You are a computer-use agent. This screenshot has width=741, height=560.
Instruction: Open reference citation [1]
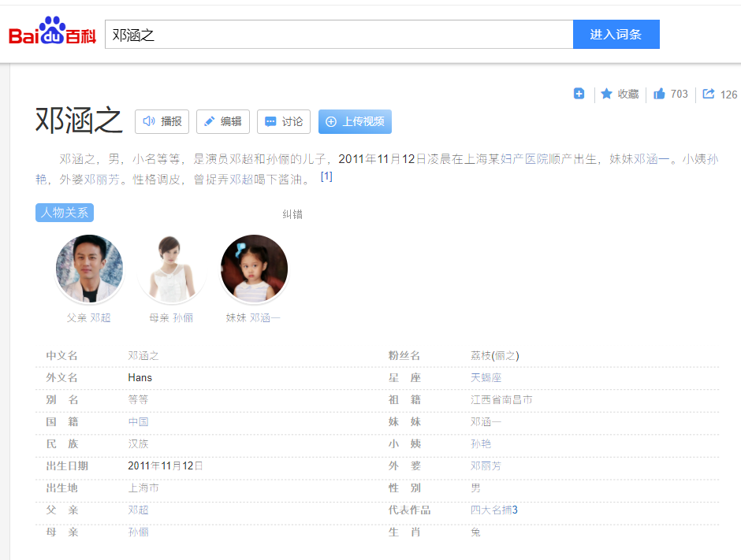click(x=326, y=177)
